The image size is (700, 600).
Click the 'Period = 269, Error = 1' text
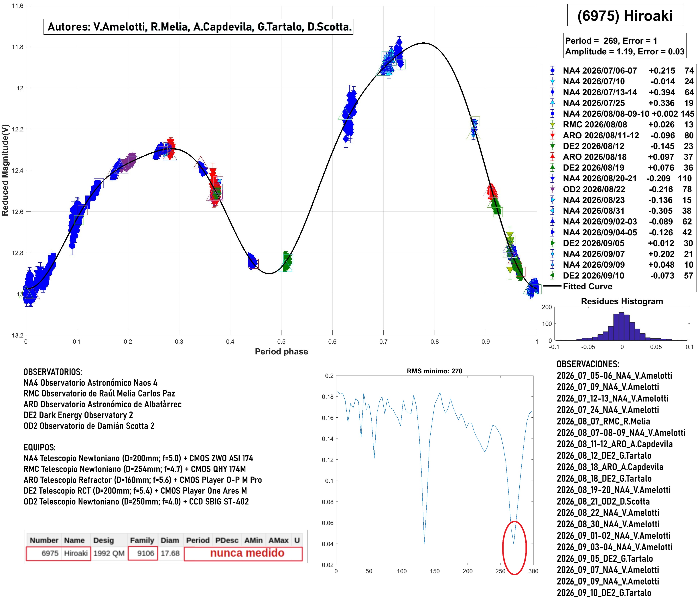point(611,41)
